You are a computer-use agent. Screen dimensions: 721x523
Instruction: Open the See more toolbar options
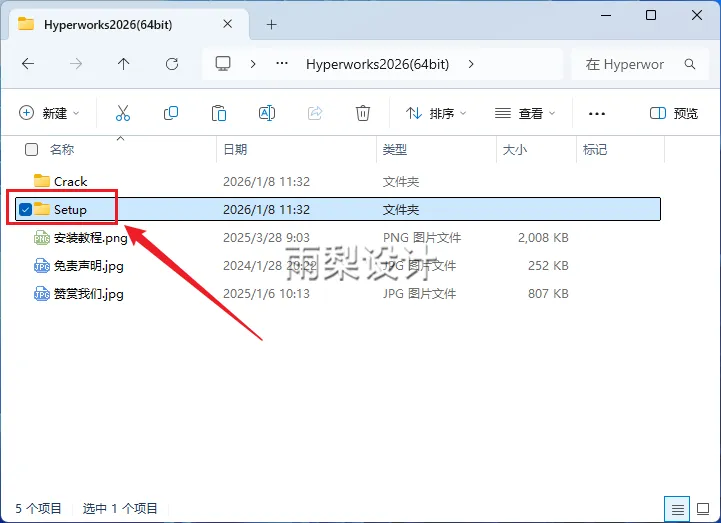point(597,113)
